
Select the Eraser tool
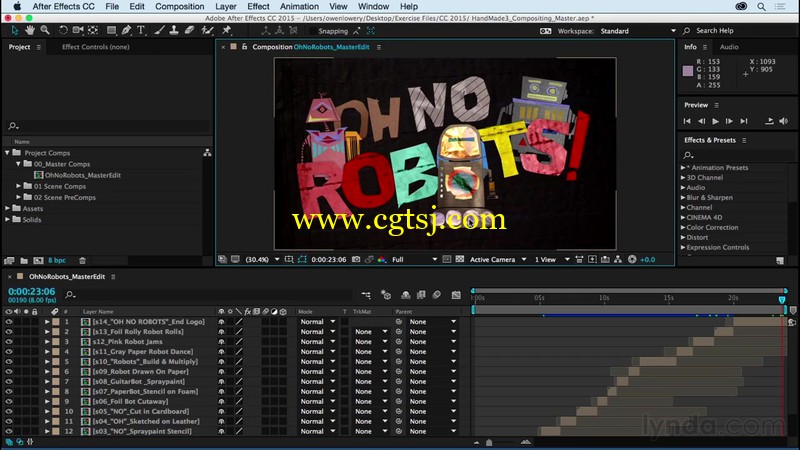point(189,31)
